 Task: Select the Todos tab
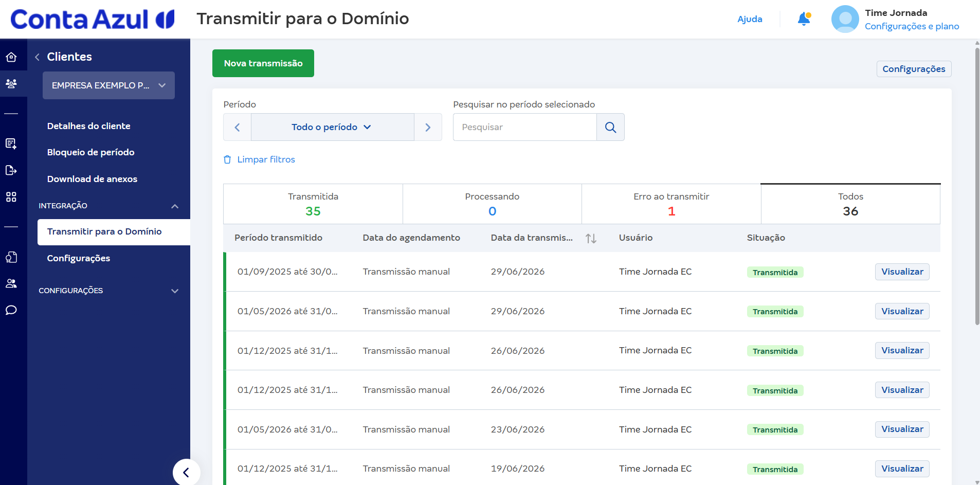pyautogui.click(x=850, y=204)
